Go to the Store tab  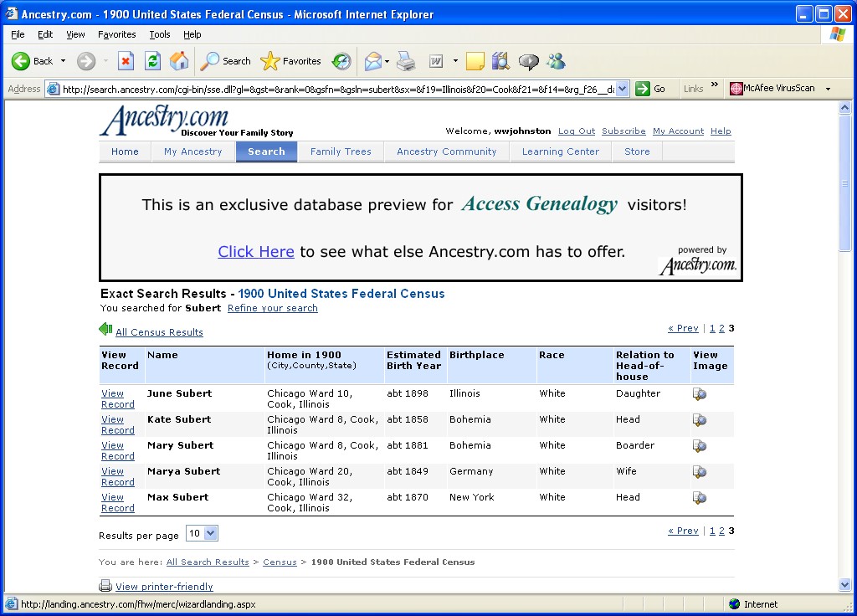pyautogui.click(x=637, y=152)
